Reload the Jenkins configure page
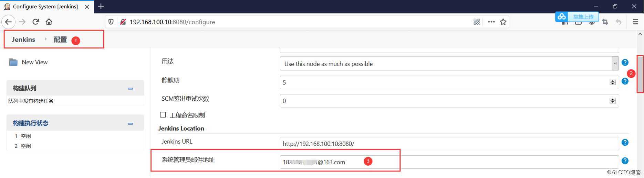 [35, 22]
